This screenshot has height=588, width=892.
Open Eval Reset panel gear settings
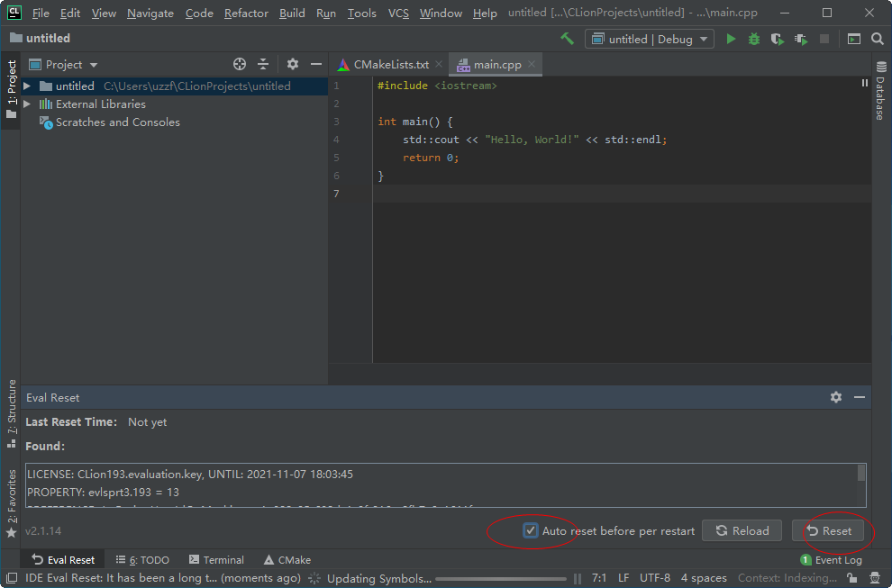click(836, 397)
